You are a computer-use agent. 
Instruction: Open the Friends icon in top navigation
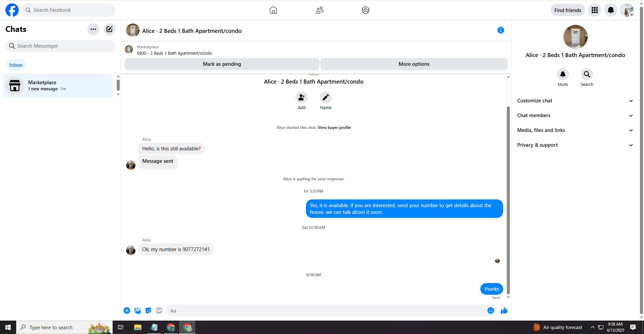click(320, 10)
